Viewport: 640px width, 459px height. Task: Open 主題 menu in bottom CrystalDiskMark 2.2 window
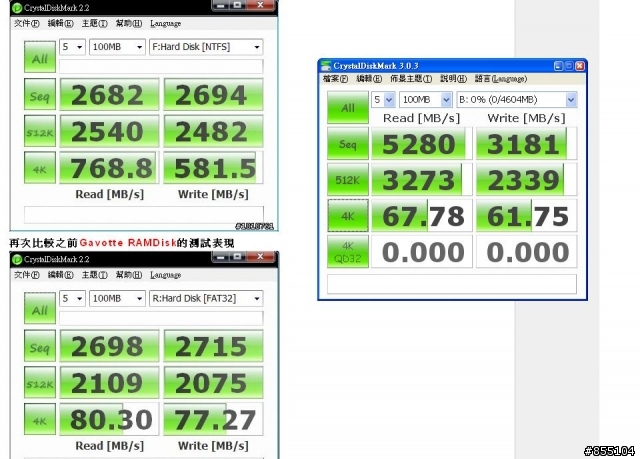(94, 275)
